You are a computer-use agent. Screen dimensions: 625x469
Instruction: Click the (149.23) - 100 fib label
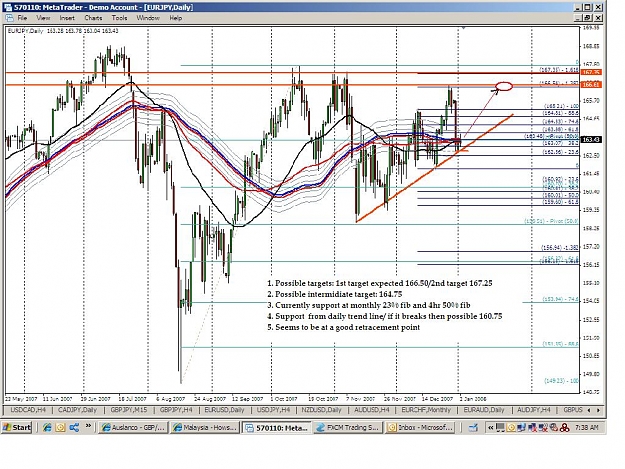561,381
